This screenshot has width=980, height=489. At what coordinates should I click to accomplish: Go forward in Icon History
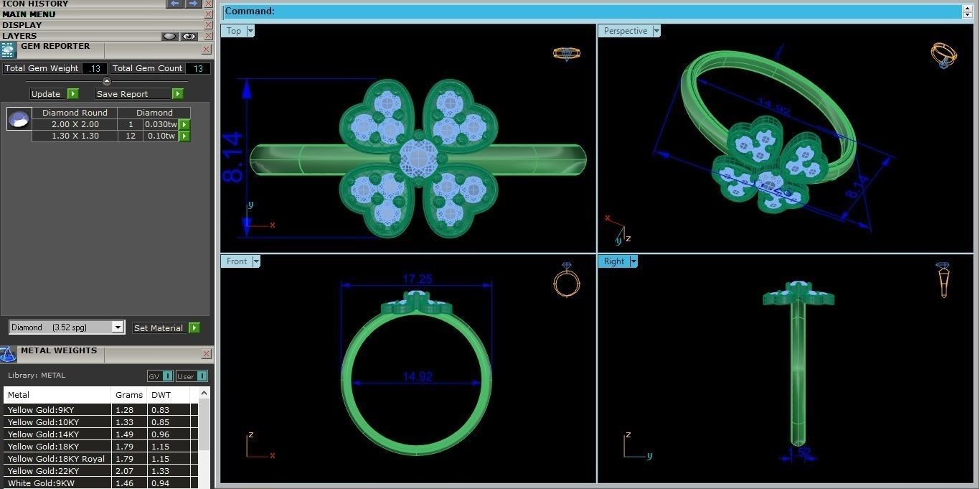193,4
